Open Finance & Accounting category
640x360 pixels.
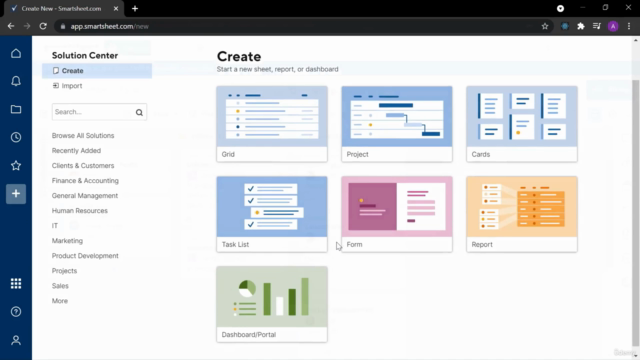[85, 180]
